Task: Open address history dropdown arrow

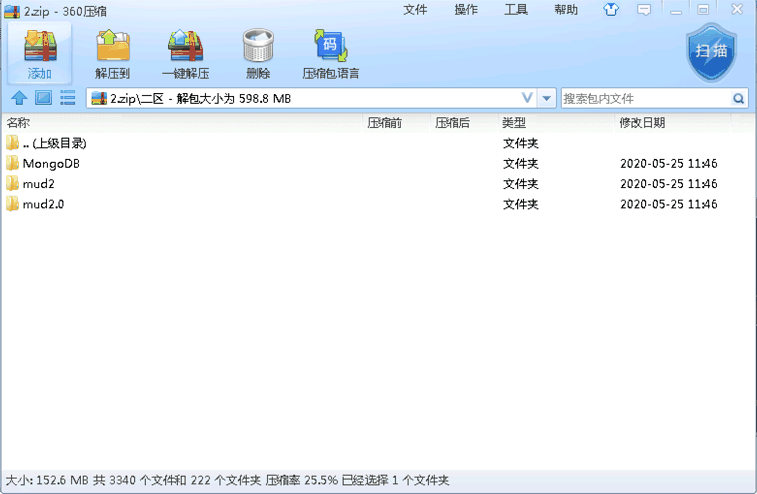Action: [547, 99]
